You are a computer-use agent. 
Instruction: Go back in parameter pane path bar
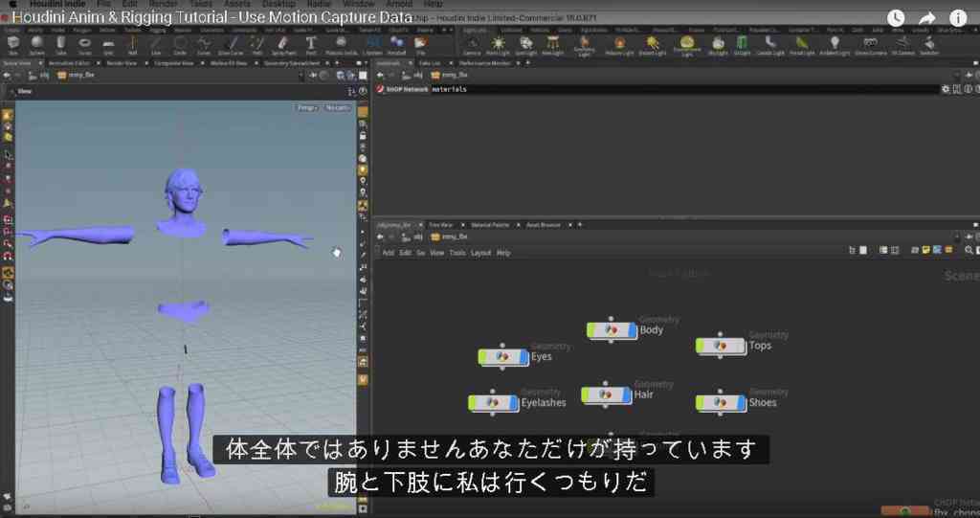(x=380, y=75)
